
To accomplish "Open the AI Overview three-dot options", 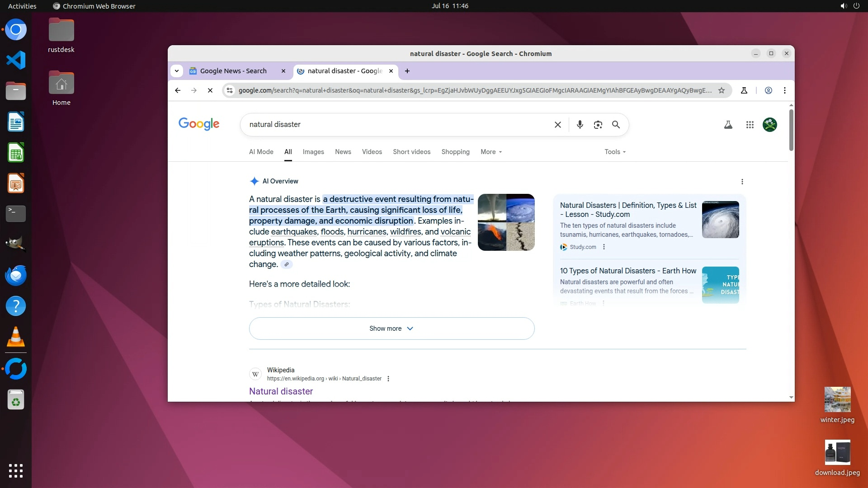I will (x=742, y=182).
